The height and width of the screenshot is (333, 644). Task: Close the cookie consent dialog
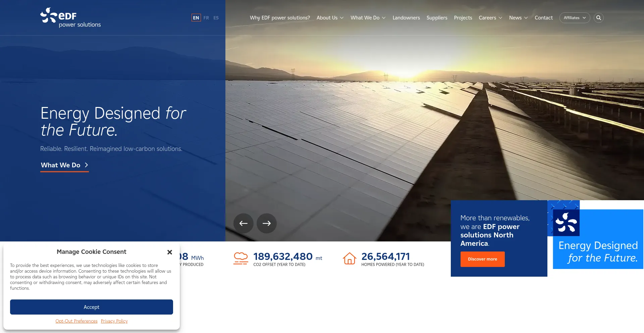point(170,252)
